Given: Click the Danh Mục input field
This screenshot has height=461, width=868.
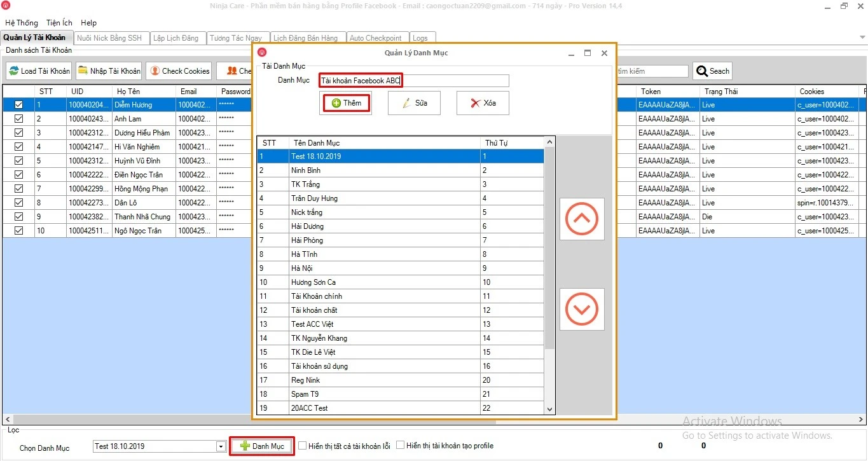Looking at the screenshot, I should 414,81.
